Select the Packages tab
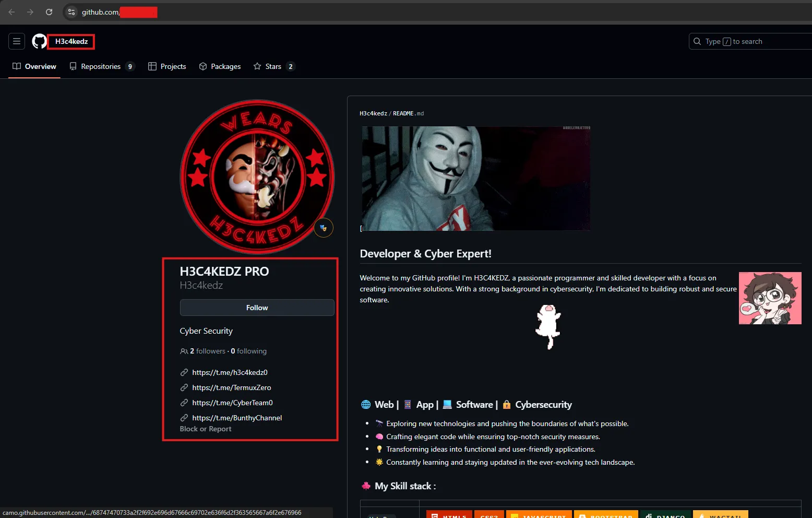The height and width of the screenshot is (518, 812). pyautogui.click(x=220, y=66)
